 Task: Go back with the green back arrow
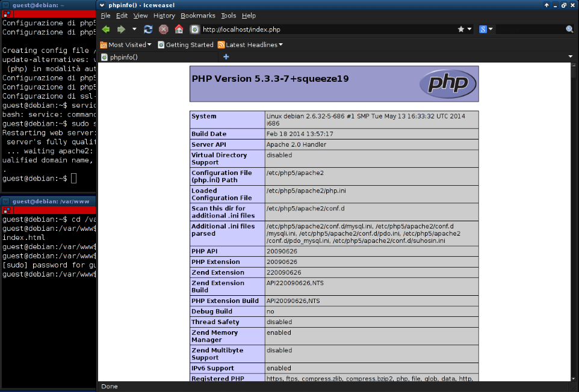(x=106, y=29)
